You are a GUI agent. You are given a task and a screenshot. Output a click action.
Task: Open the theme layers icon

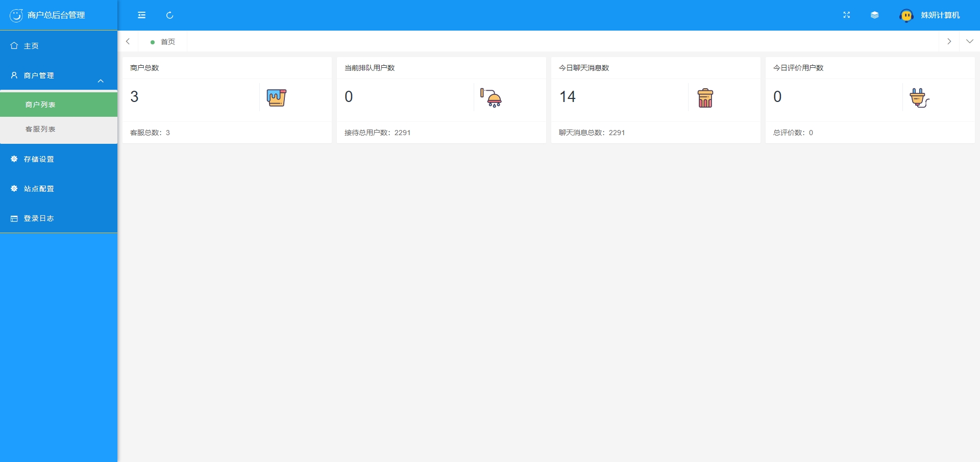pyautogui.click(x=874, y=15)
